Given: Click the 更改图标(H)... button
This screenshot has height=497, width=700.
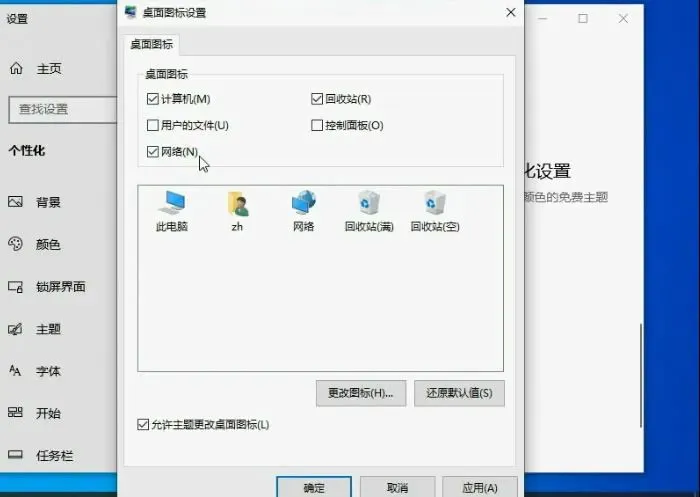Looking at the screenshot, I should [x=361, y=393].
